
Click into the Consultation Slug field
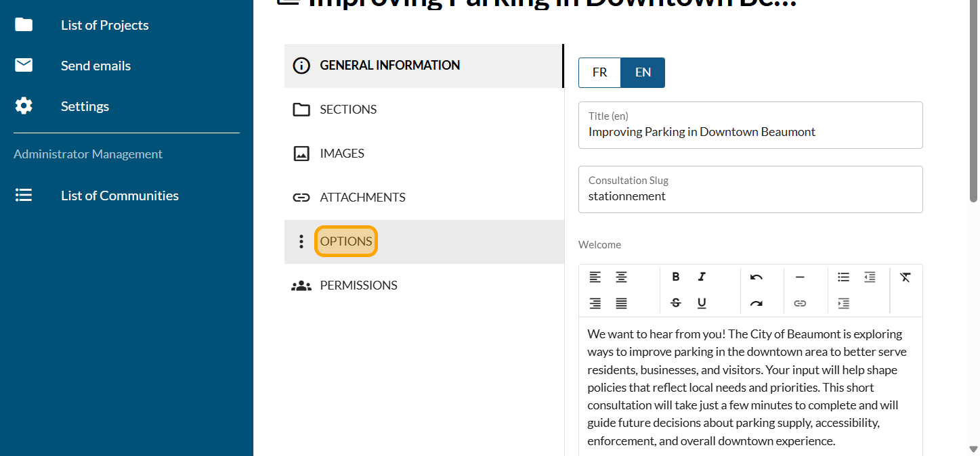(x=750, y=197)
